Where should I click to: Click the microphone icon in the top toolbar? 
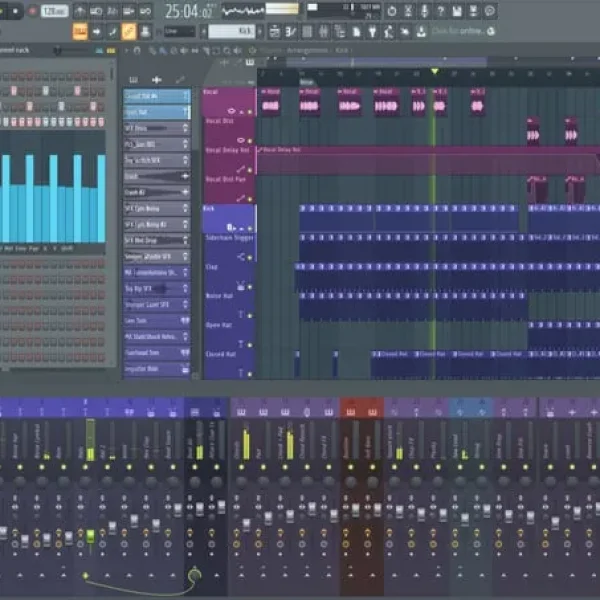point(424,11)
